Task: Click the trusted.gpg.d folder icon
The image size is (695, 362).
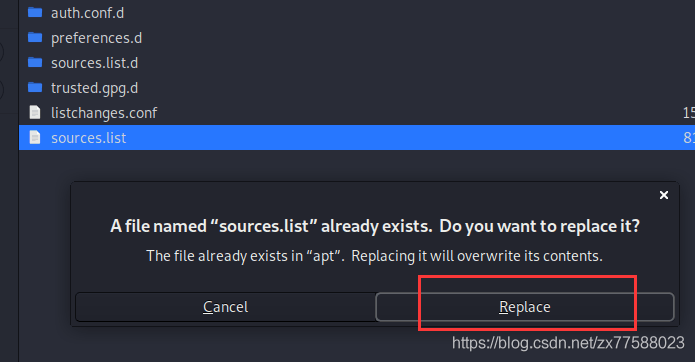Action: pyautogui.click(x=35, y=88)
